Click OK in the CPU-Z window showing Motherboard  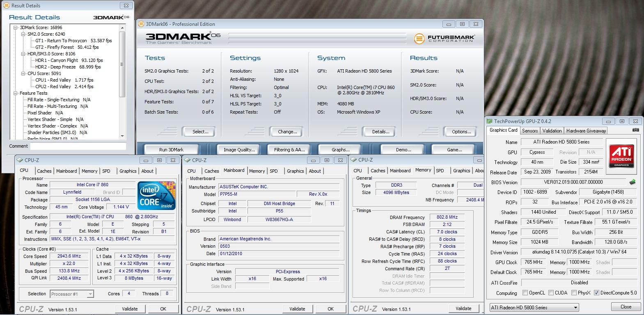click(x=330, y=308)
